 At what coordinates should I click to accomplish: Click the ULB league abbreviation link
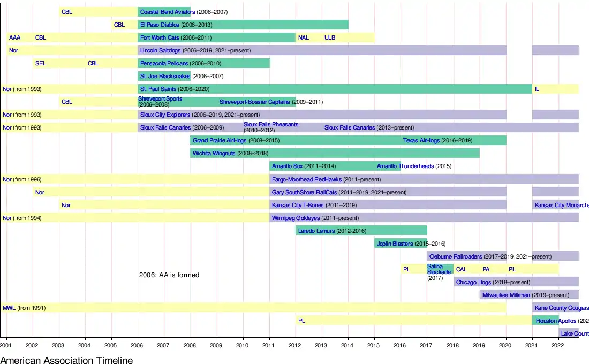329,37
